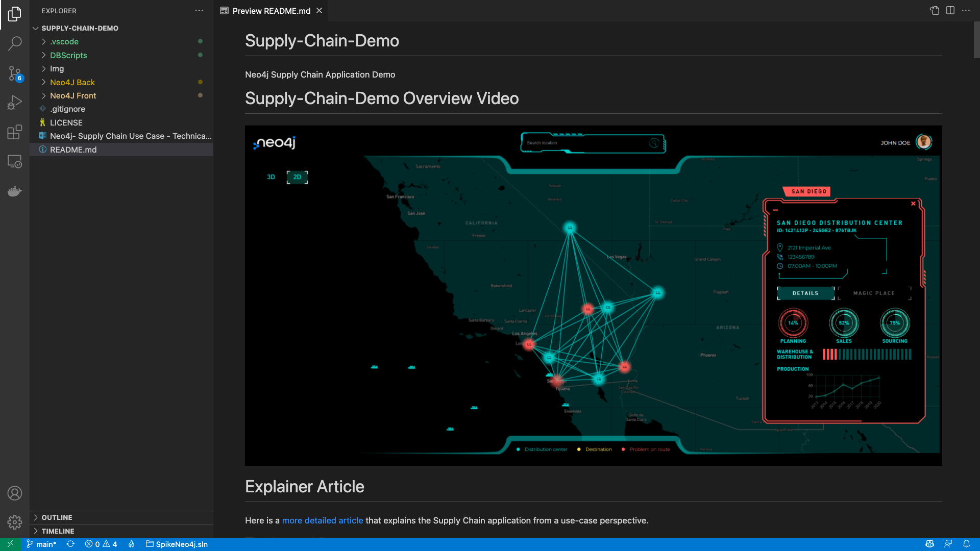The width and height of the screenshot is (980, 551).
Task: Expand the Neo4J Front folder
Action: (121, 95)
